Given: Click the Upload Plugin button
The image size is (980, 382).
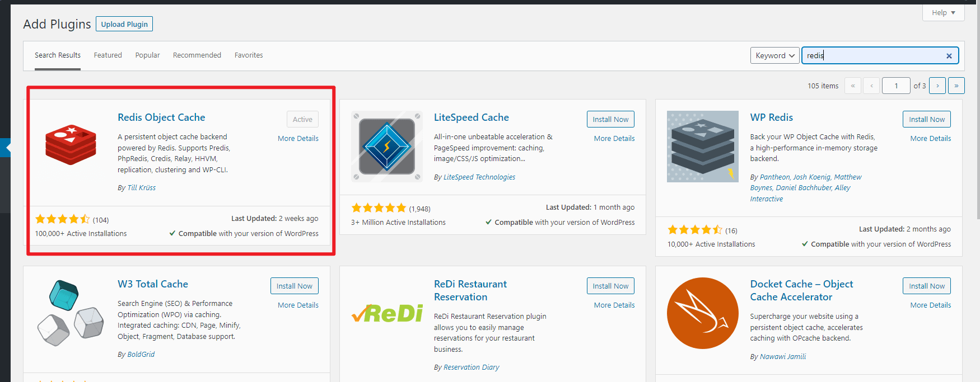Looking at the screenshot, I should click(x=124, y=24).
